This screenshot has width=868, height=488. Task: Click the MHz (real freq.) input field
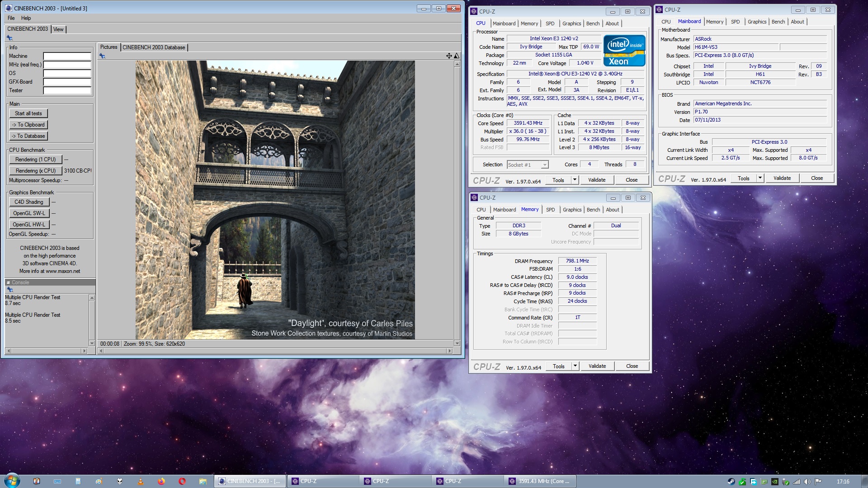coord(67,65)
